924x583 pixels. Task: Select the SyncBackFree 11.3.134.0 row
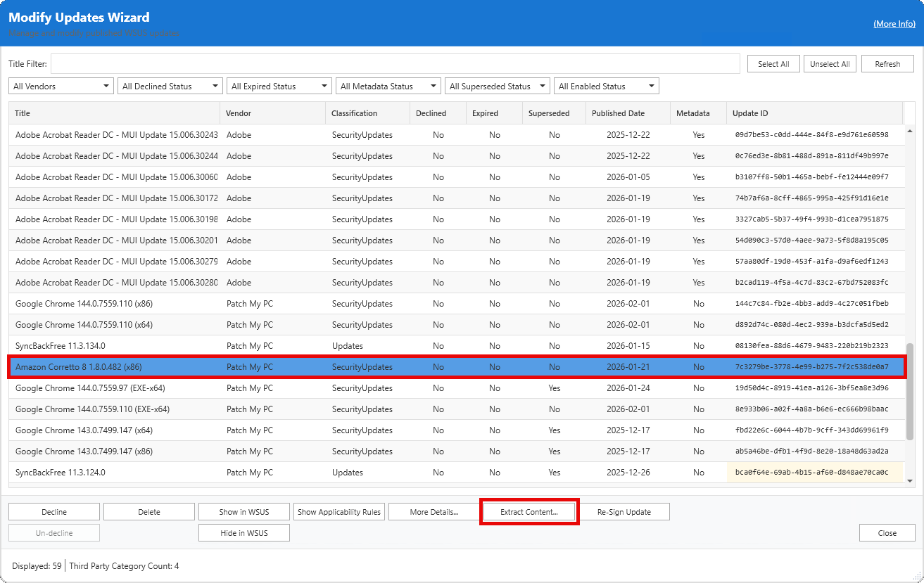(x=61, y=346)
